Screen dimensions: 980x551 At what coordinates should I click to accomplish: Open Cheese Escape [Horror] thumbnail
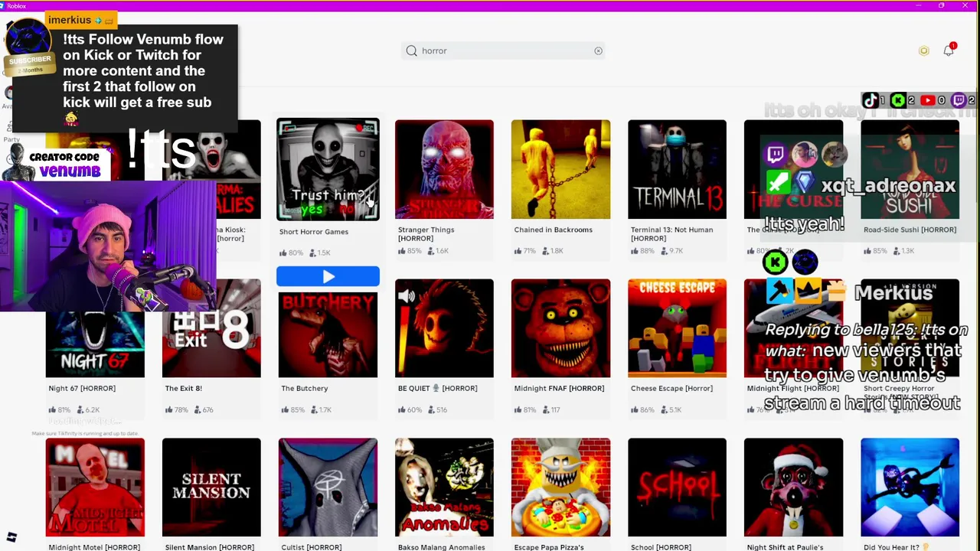[677, 328]
